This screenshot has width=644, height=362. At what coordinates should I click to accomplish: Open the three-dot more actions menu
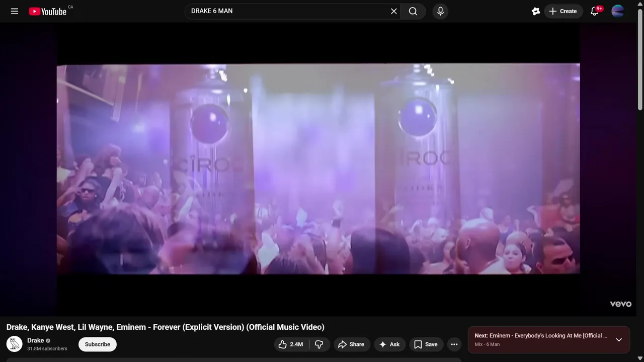(x=454, y=344)
